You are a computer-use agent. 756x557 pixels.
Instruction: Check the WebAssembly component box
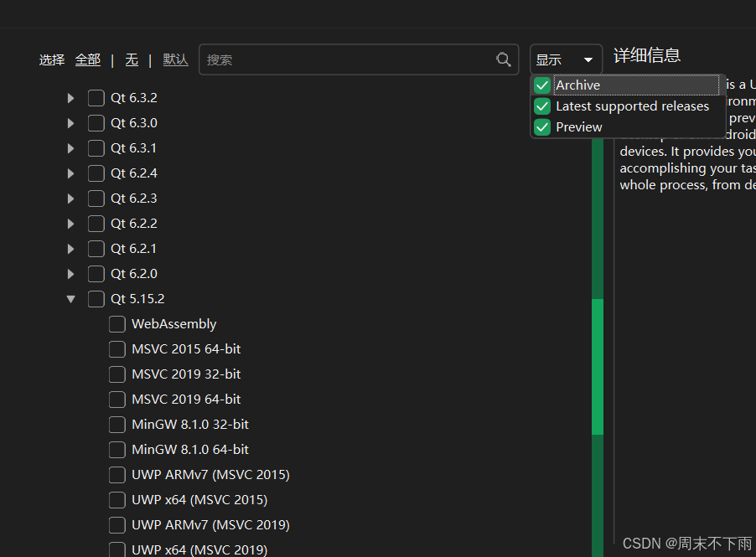(117, 324)
